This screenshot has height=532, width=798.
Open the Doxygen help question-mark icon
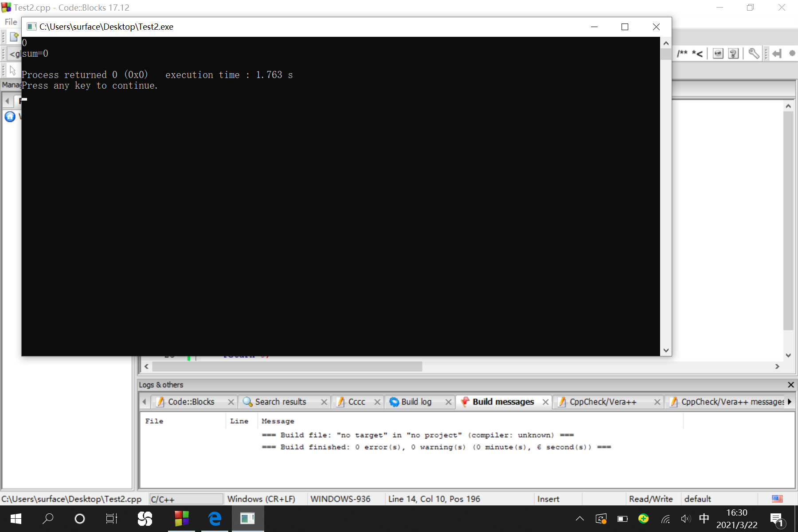[x=734, y=54]
